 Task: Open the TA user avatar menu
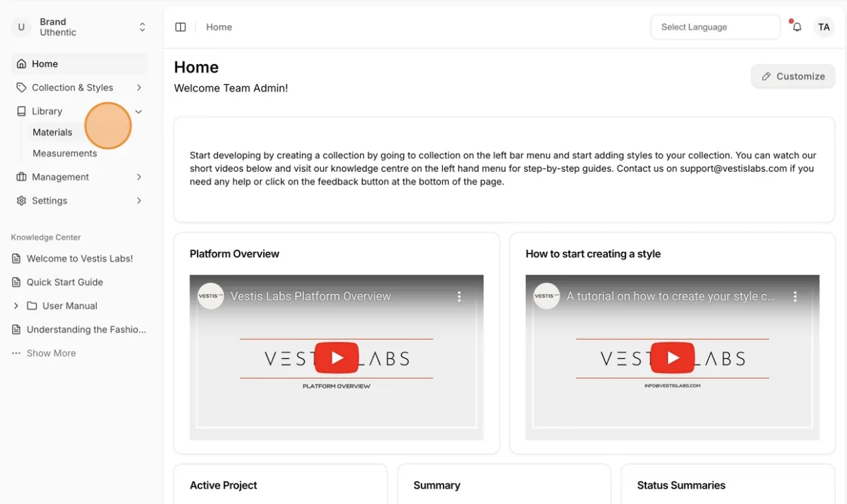coord(824,27)
